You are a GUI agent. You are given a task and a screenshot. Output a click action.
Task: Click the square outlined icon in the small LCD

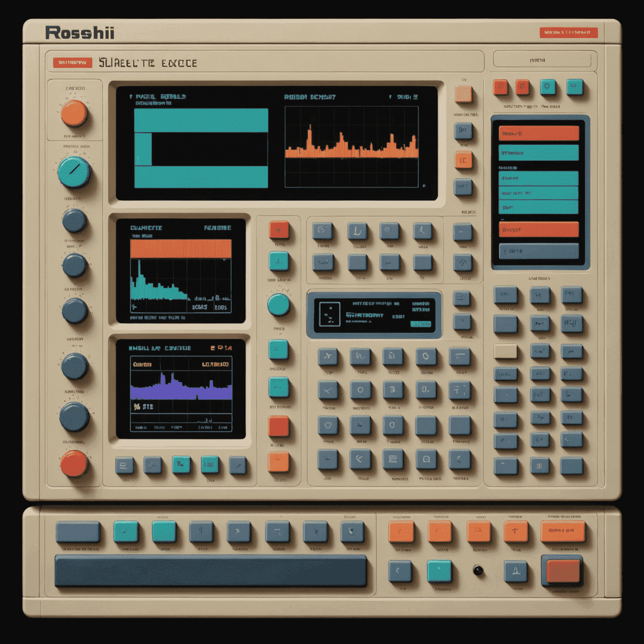330,314
